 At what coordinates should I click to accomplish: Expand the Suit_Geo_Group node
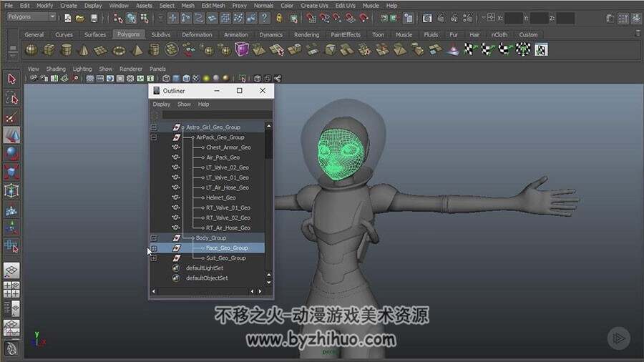tap(154, 258)
